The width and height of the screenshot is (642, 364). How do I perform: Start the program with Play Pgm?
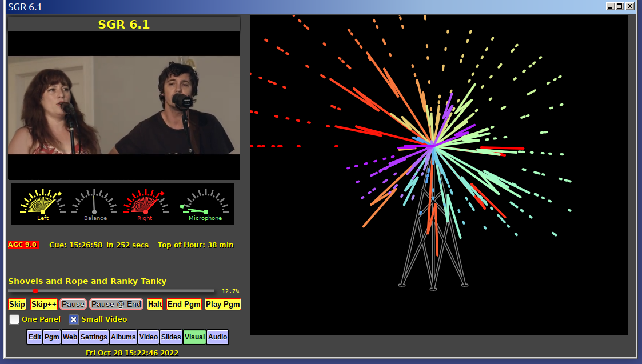[x=223, y=304]
